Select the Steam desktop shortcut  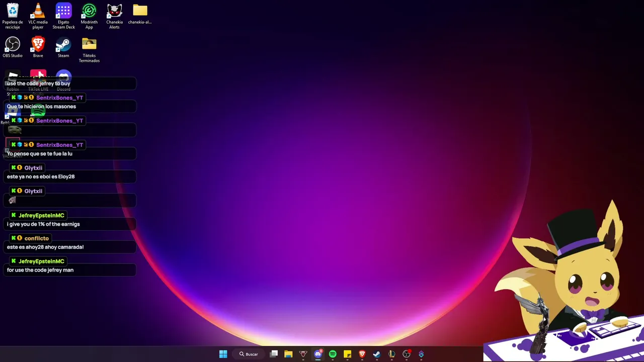pyautogui.click(x=63, y=47)
